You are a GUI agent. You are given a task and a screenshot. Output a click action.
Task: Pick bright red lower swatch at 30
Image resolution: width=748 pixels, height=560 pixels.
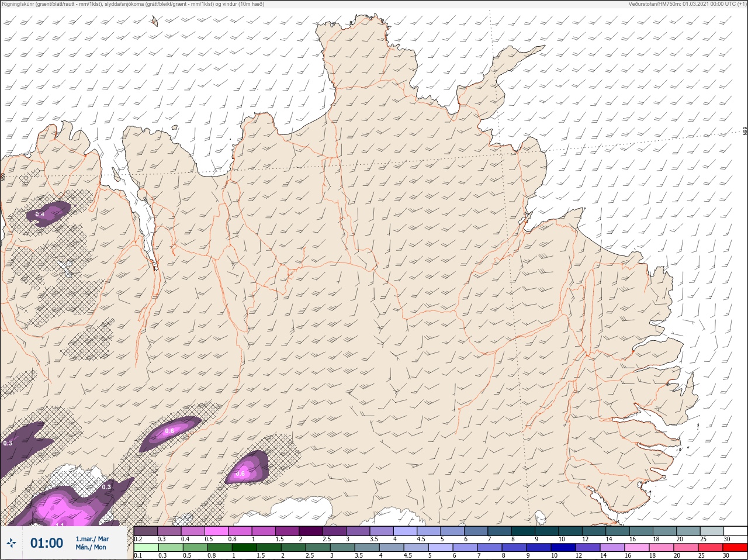tap(735, 547)
